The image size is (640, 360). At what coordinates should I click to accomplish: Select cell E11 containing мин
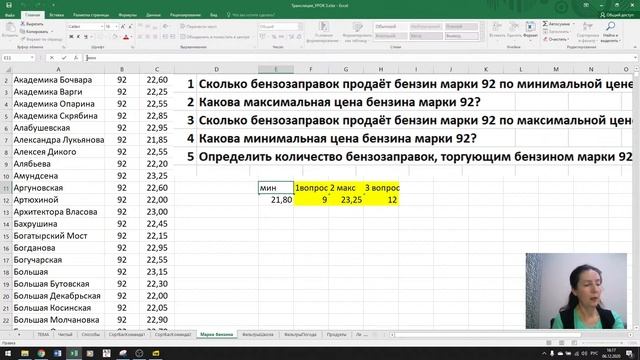point(276,188)
